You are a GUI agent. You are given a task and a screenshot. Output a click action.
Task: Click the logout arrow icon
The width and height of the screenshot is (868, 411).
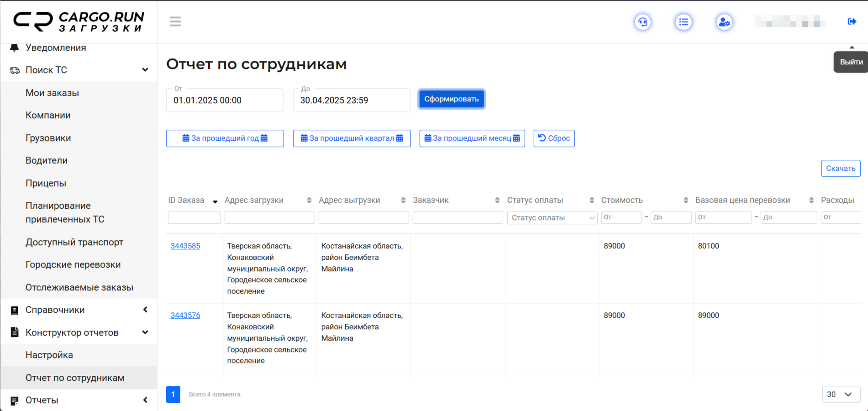tap(852, 21)
